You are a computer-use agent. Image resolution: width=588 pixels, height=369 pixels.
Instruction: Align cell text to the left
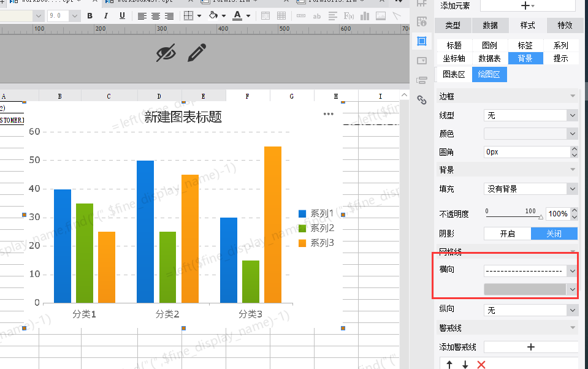(142, 16)
